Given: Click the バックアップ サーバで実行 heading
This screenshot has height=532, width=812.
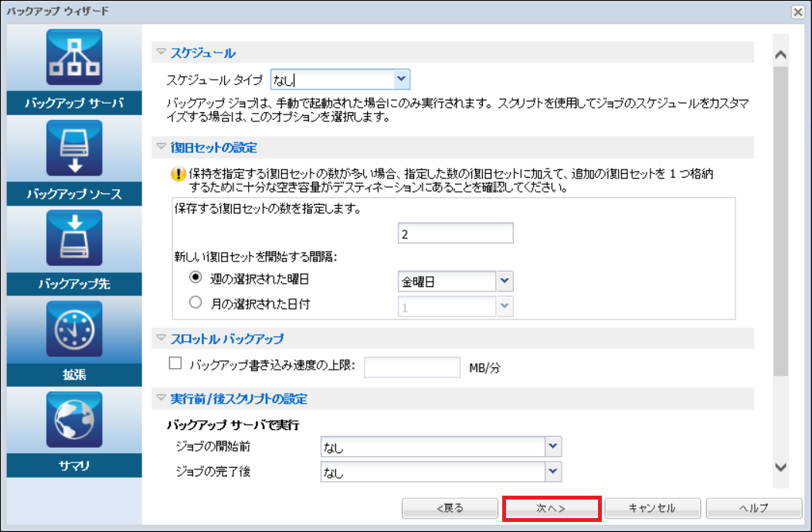Looking at the screenshot, I should [233, 425].
